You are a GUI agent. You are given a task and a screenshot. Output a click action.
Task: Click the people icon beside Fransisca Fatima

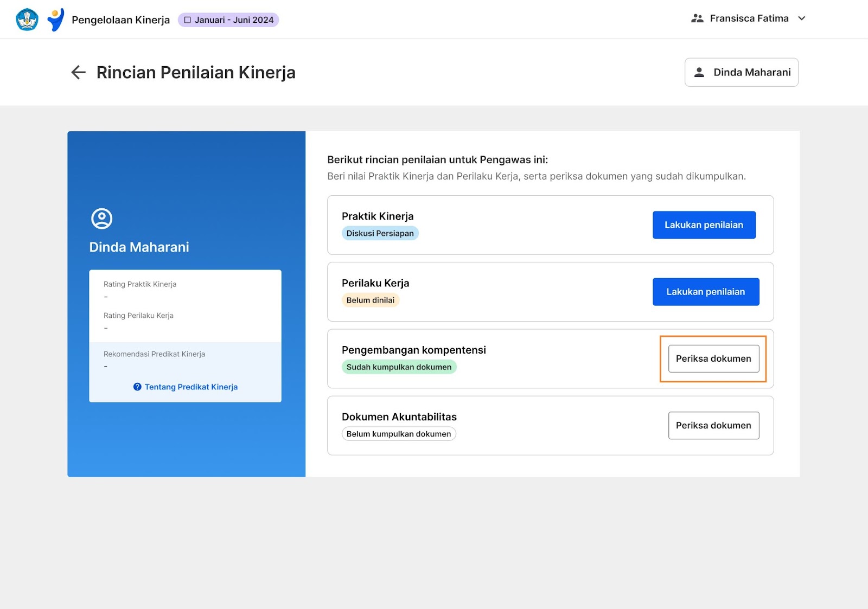point(697,18)
